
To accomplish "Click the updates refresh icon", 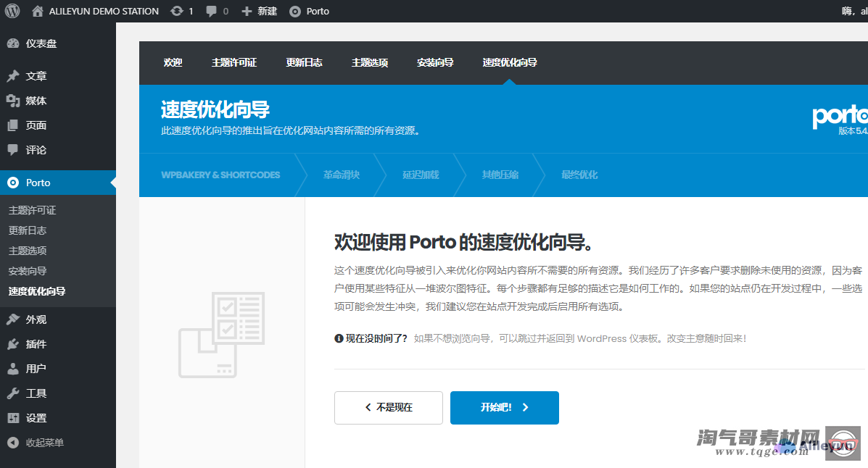I will (x=177, y=11).
